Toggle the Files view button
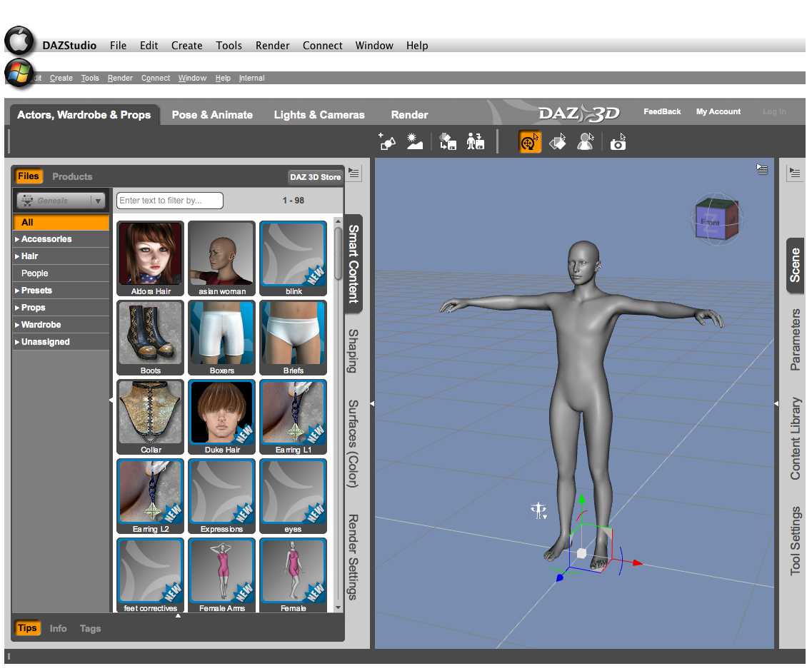The image size is (812, 671). [29, 176]
